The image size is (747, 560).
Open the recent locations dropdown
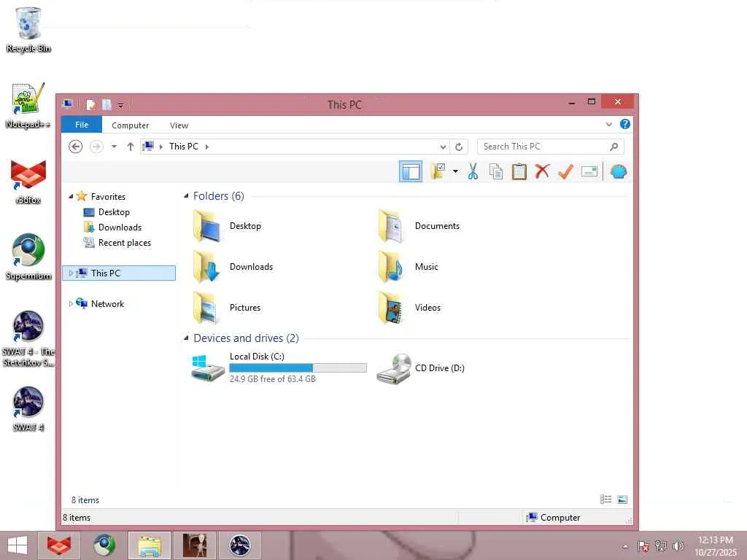pyautogui.click(x=115, y=147)
